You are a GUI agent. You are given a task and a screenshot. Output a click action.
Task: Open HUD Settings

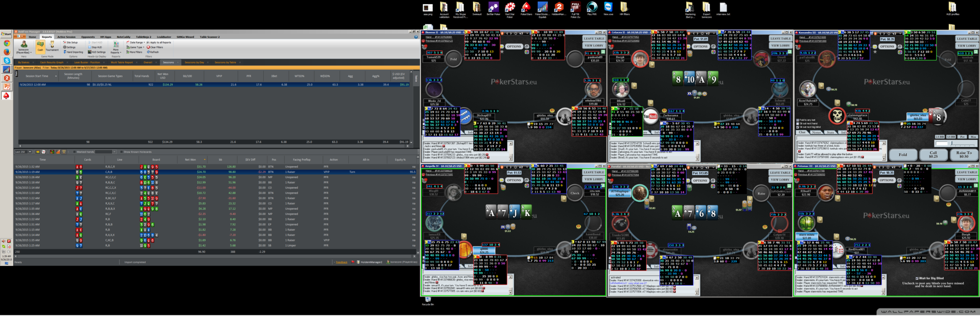point(97,52)
